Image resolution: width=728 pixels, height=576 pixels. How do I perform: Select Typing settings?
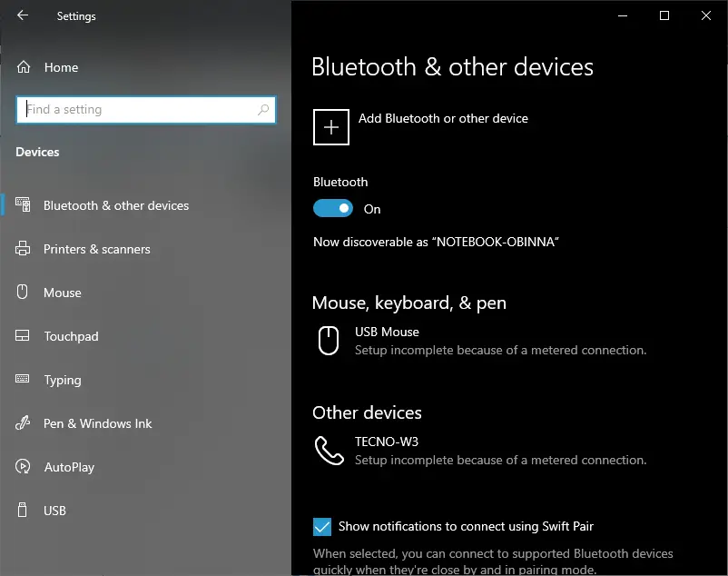[63, 380]
